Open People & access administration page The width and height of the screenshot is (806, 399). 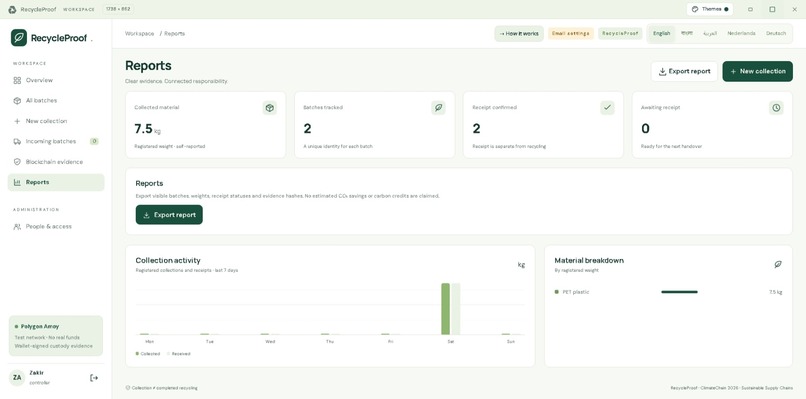point(56,226)
